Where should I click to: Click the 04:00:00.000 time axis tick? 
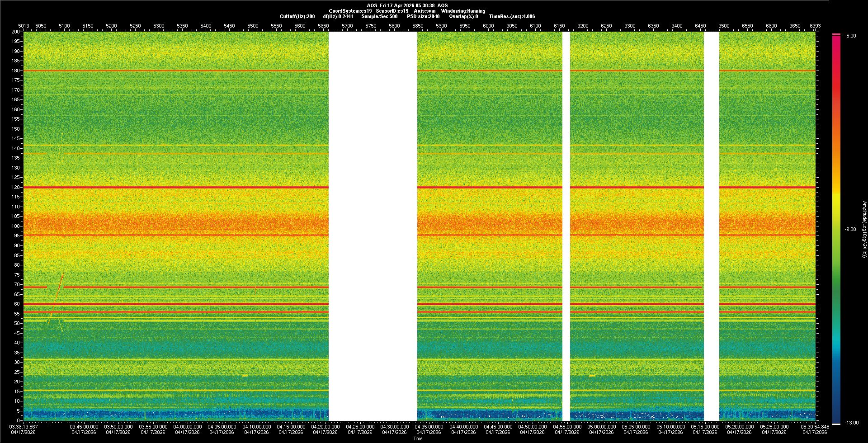[187, 427]
